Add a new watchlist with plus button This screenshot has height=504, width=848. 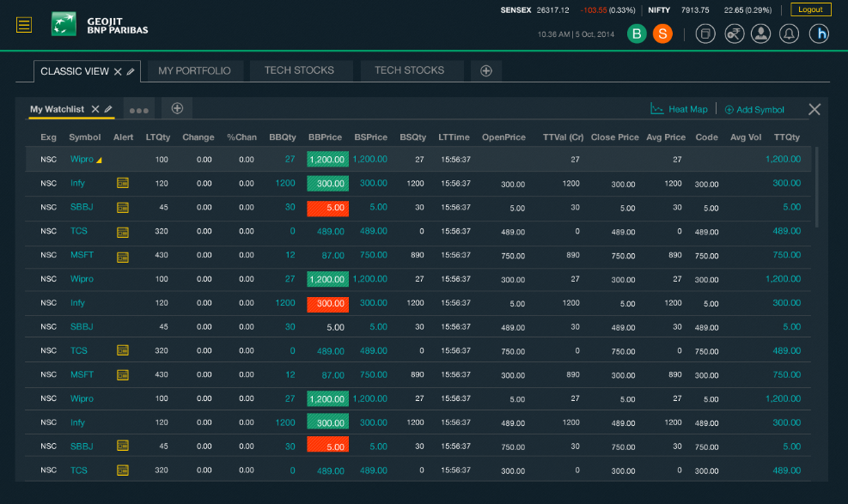(177, 108)
